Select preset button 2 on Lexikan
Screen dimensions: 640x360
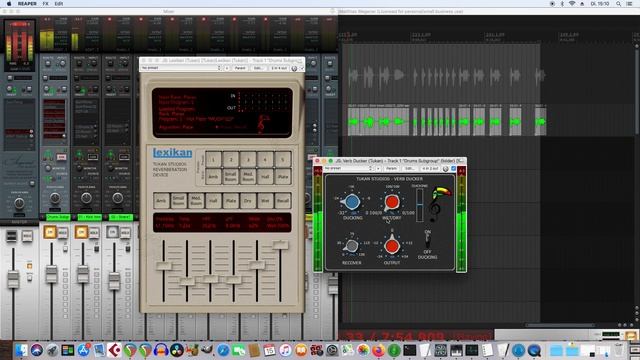[231, 160]
